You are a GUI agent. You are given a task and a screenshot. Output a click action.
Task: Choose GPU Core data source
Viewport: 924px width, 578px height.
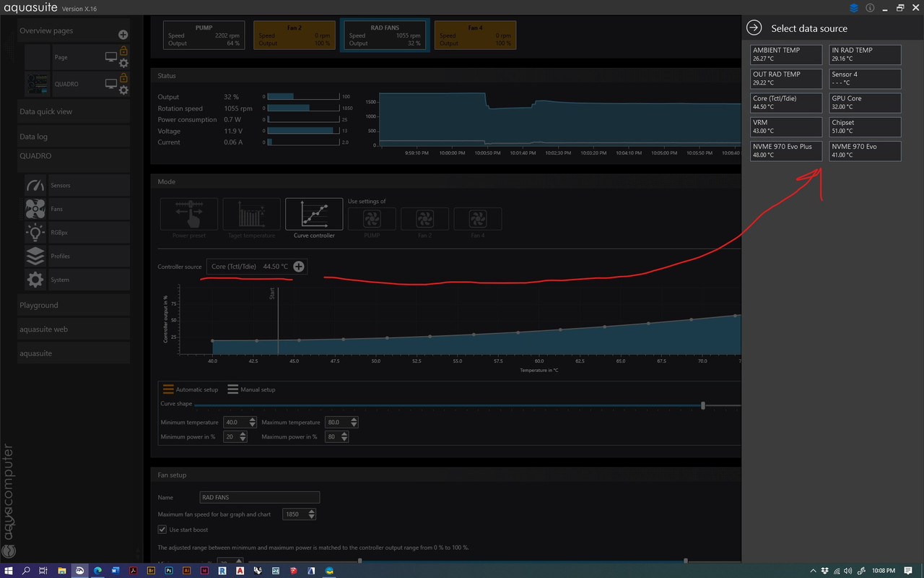click(865, 103)
